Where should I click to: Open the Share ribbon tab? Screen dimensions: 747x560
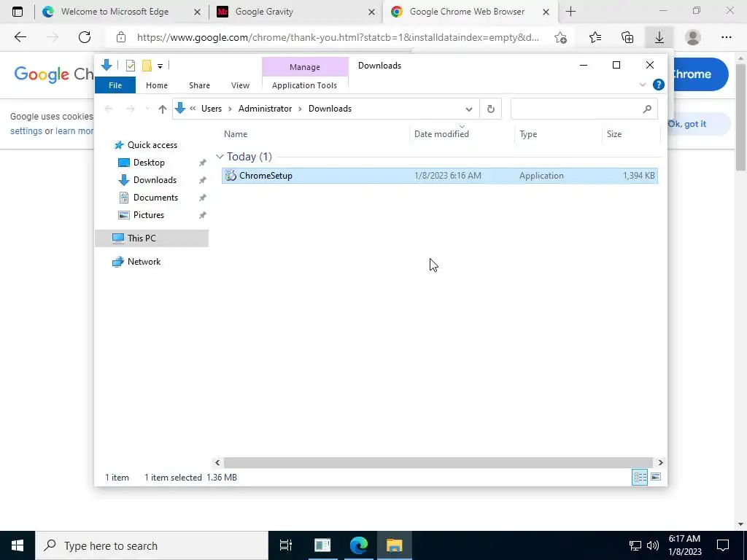click(x=199, y=85)
